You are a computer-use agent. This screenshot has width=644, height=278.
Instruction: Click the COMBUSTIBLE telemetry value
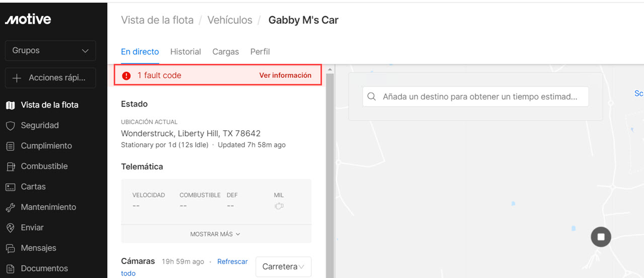(183, 206)
